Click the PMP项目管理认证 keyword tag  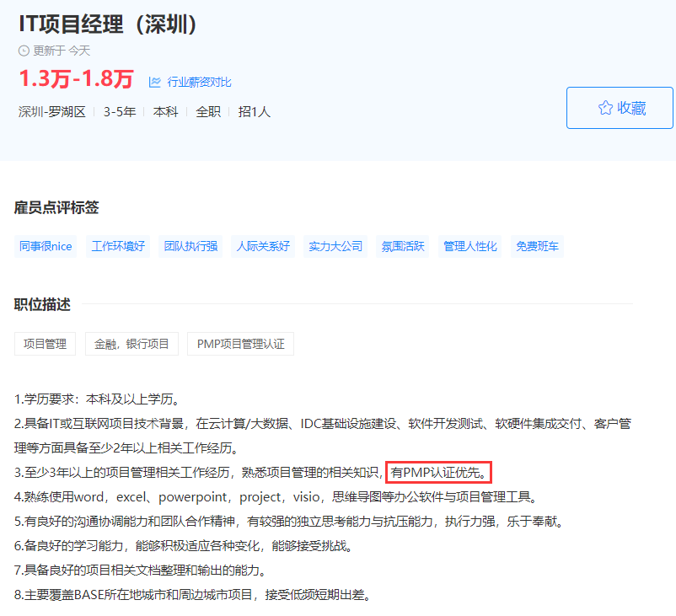coord(240,344)
